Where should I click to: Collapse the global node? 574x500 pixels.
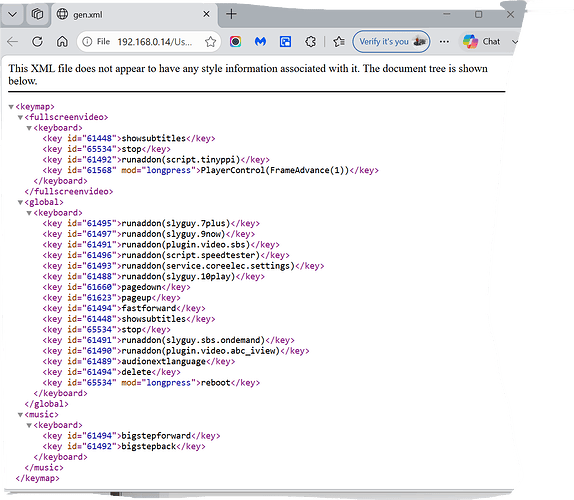[20, 202]
